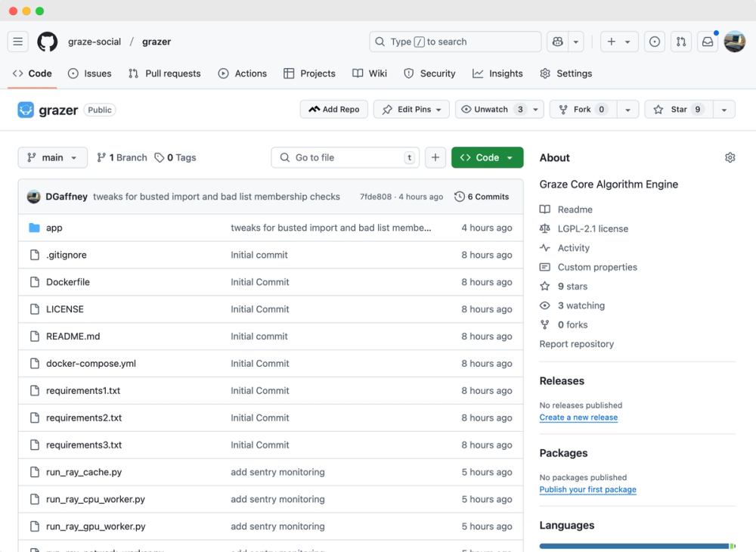Viewport: 756px width, 552px height.
Task: Open the issues icon in the header
Action: [x=654, y=42]
